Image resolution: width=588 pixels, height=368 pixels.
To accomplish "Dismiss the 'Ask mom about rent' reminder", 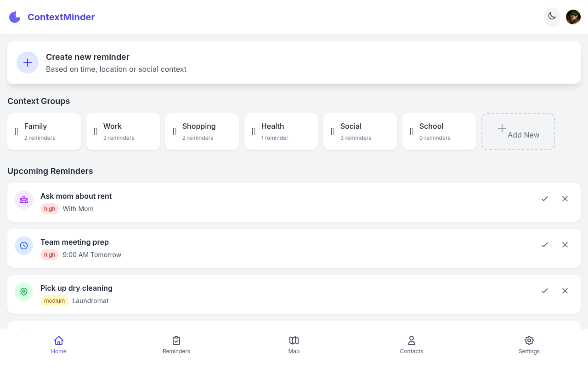I will point(565,199).
